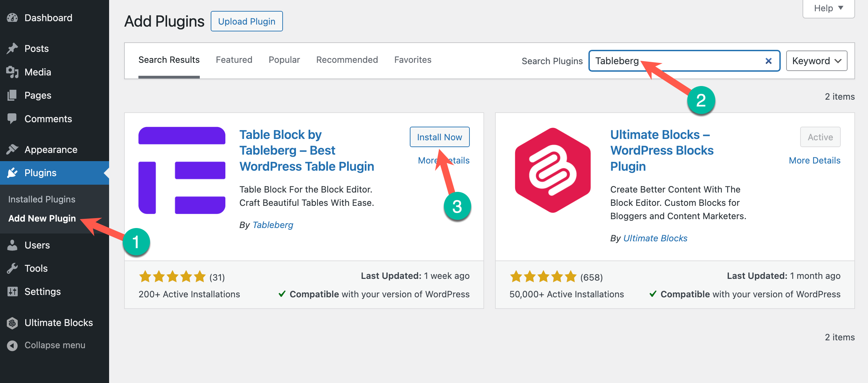Screen dimensions: 868x383
Task: Click the Collapse menu arrow icon
Action: pyautogui.click(x=12, y=345)
